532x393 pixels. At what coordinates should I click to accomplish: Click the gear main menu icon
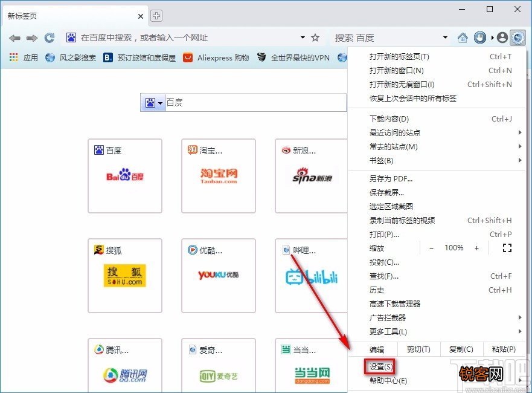(518, 37)
